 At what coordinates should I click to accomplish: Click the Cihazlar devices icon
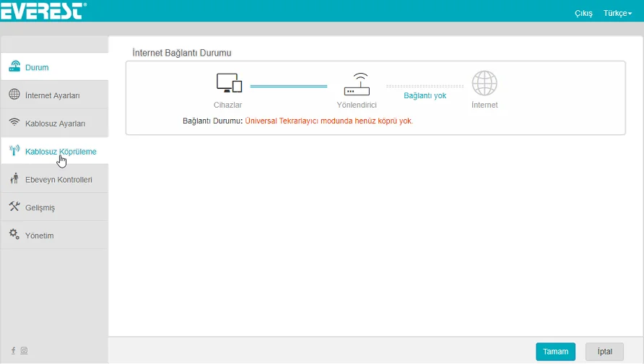(229, 84)
